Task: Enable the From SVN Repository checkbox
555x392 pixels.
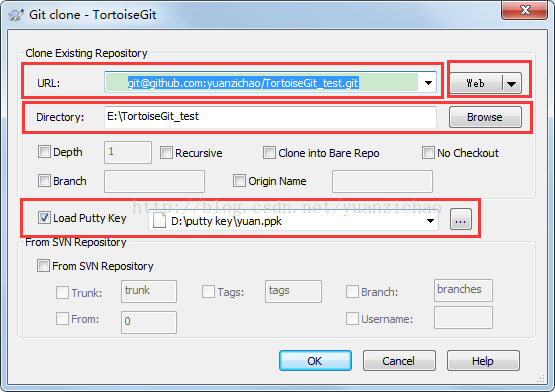Action: point(43,266)
